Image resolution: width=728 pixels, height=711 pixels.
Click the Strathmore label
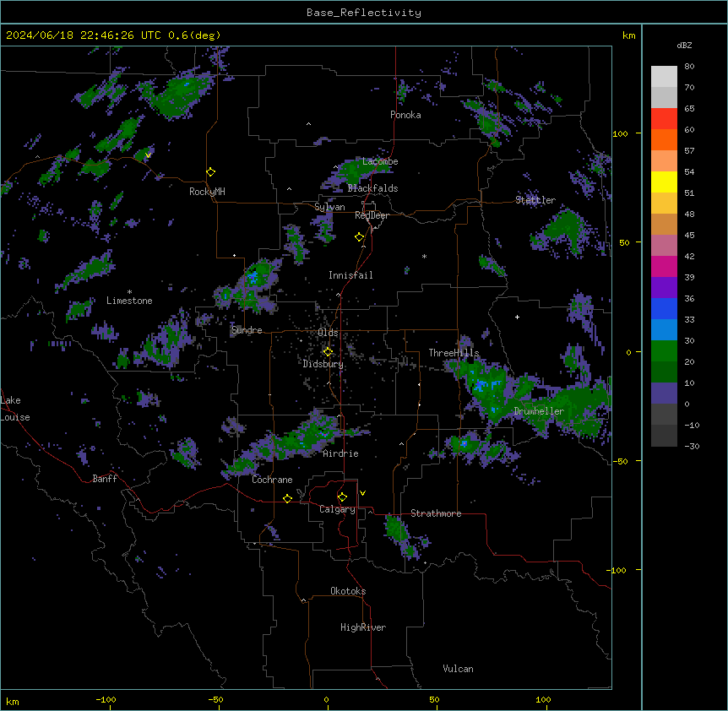point(436,513)
